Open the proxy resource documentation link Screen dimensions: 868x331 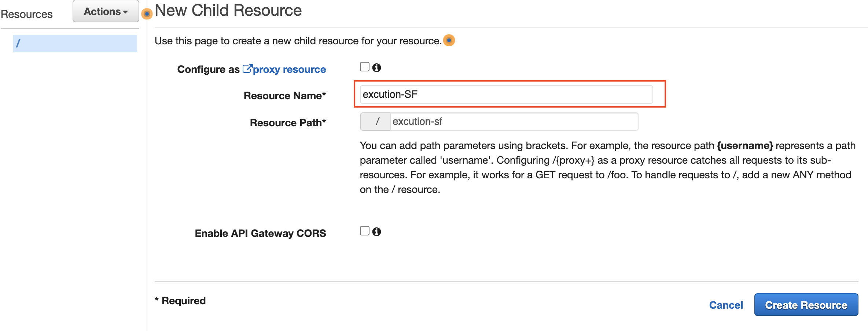(x=288, y=69)
